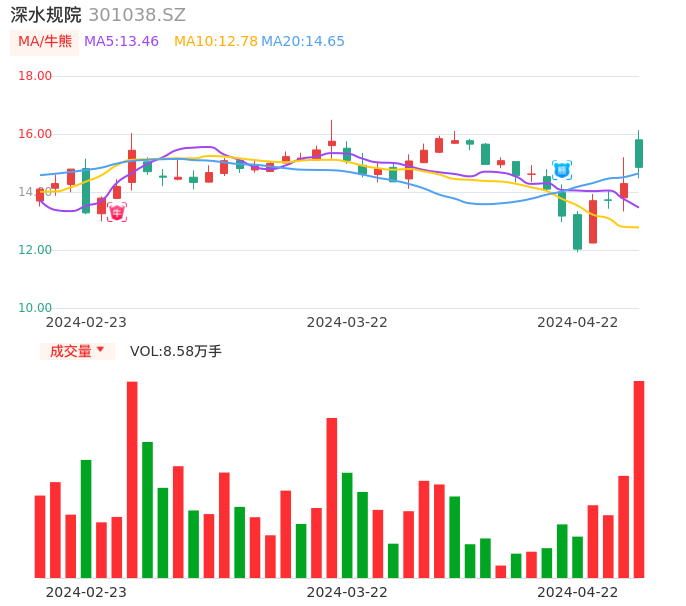Click the blue bull marker on chart

(562, 170)
